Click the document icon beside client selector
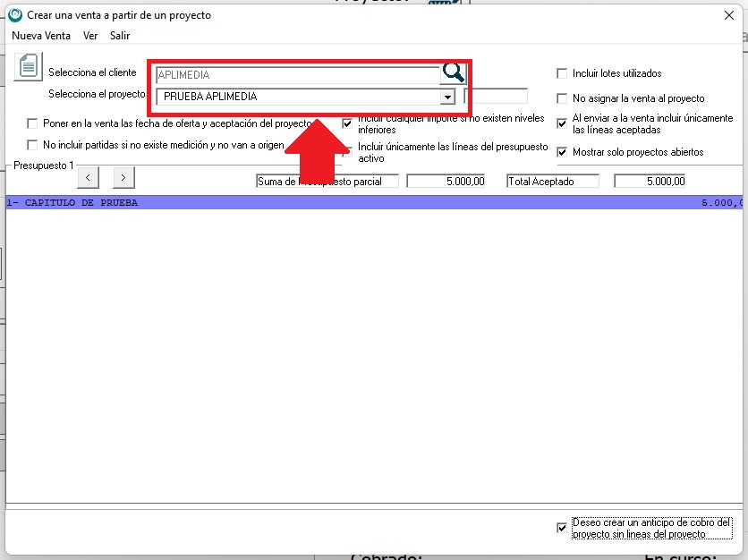Screen dimensions: 748x560 (x=29, y=67)
